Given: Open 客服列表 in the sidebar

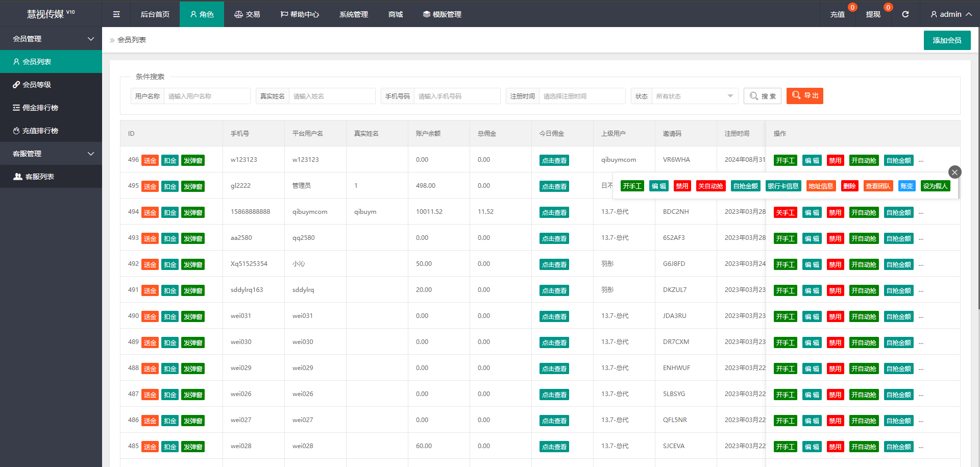Looking at the screenshot, I should [x=39, y=177].
